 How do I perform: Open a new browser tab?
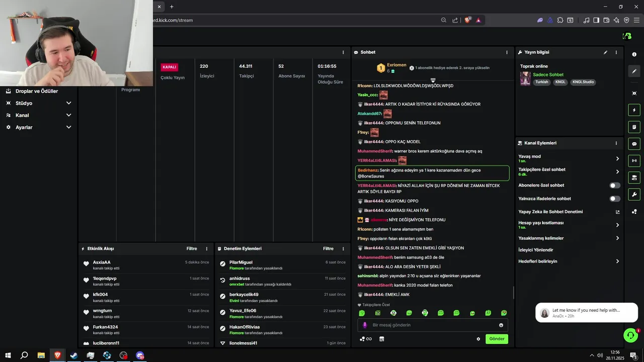[172, 7]
